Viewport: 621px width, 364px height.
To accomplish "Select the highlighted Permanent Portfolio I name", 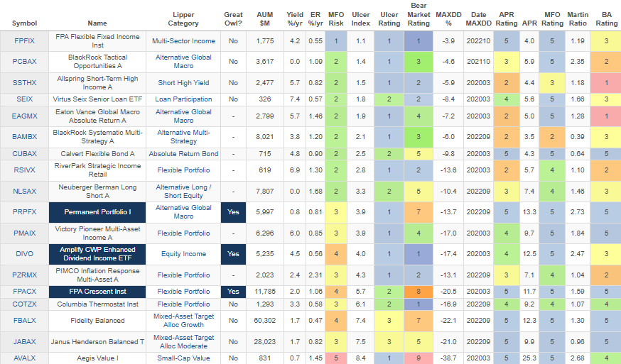I will click(x=98, y=212).
